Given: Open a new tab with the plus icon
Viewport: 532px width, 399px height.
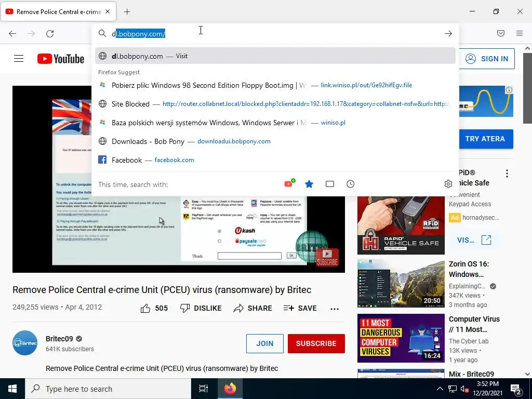Looking at the screenshot, I should click(x=127, y=12).
